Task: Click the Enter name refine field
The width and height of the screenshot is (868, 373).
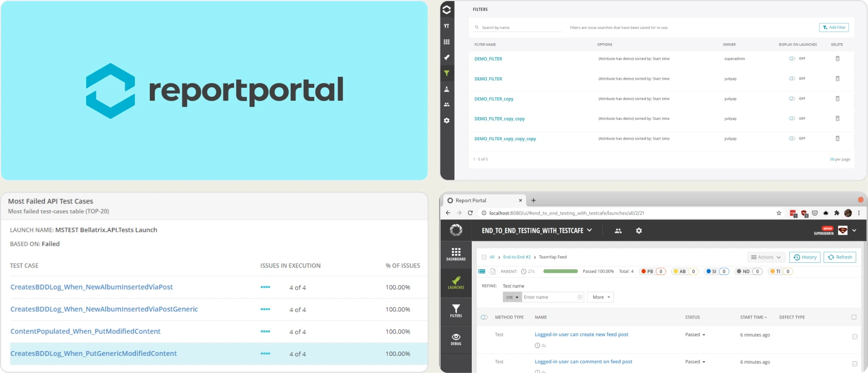Action: (x=553, y=297)
